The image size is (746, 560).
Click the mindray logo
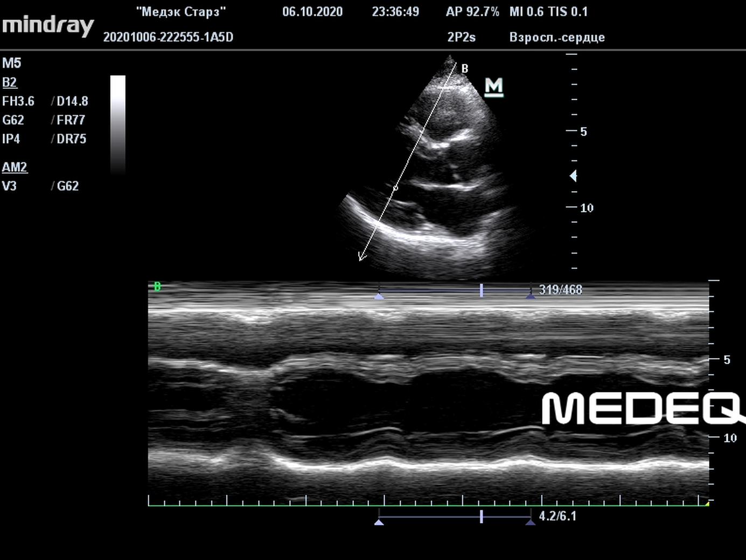pos(48,25)
